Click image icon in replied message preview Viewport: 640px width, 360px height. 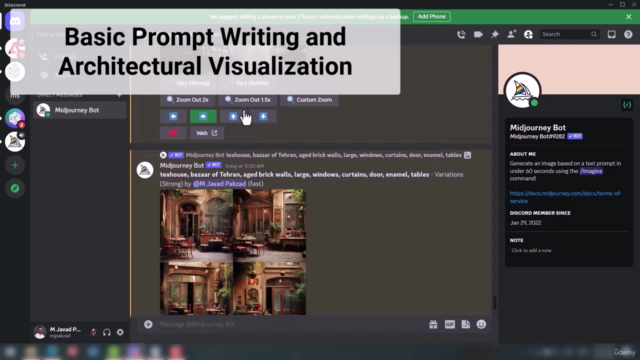tap(467, 155)
